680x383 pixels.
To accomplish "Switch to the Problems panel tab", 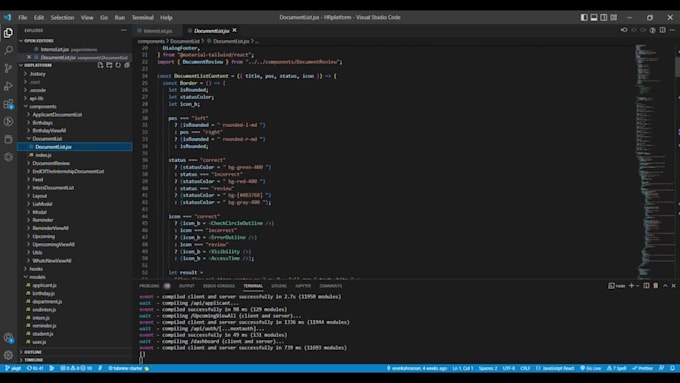I will [x=150, y=286].
